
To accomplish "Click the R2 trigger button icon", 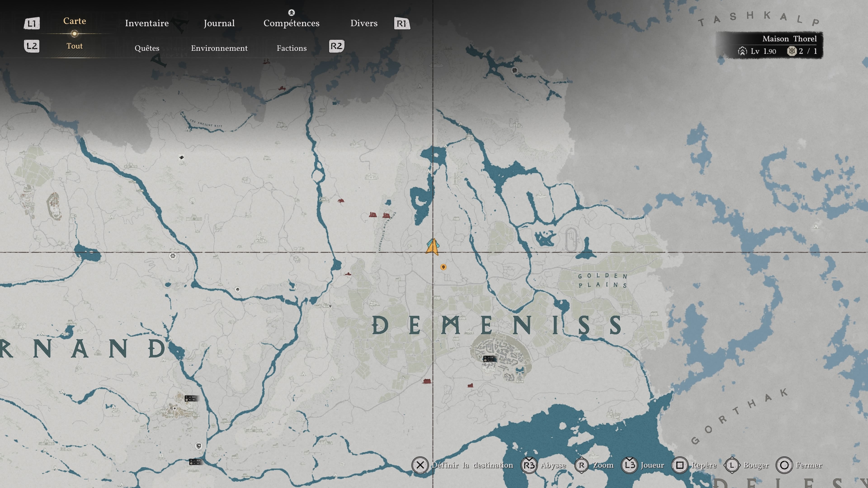I will (336, 46).
